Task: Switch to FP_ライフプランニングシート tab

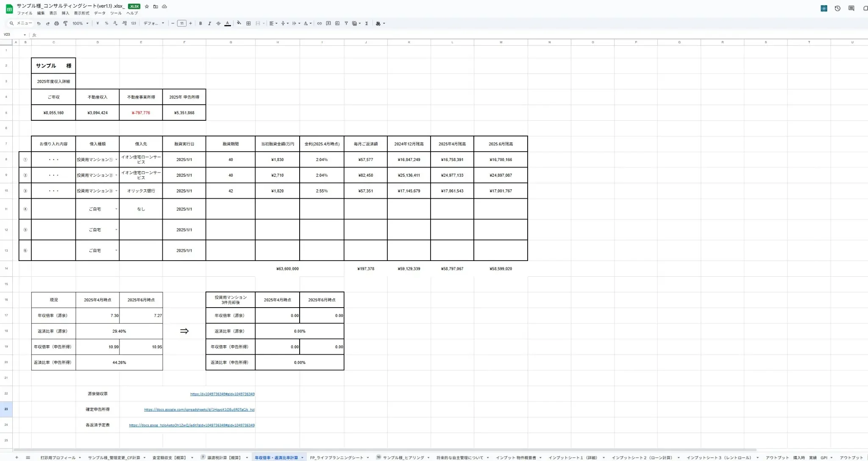Action: tap(337, 458)
